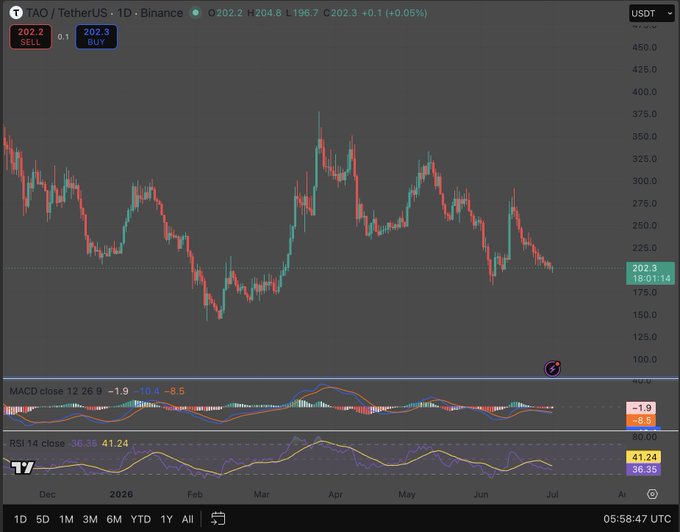Click the TradingView logo watermark
This screenshot has height=532, width=680.
pos(23,467)
